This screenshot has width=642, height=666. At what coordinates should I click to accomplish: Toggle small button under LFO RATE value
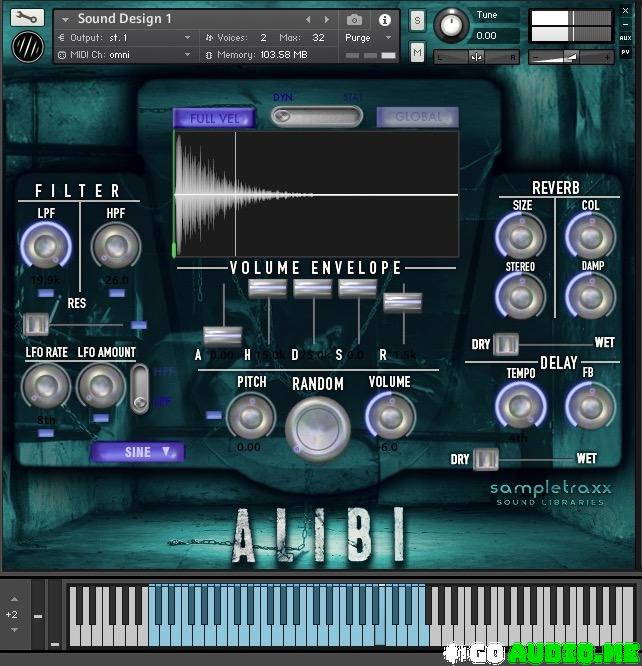[x=46, y=433]
